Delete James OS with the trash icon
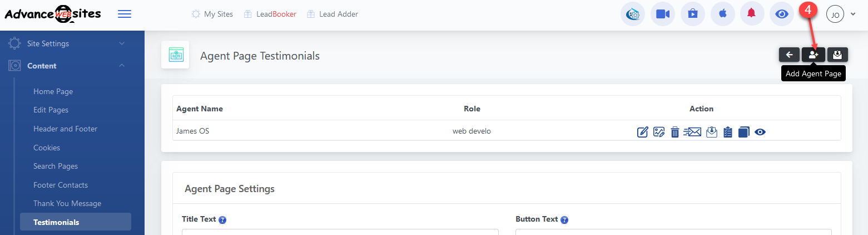This screenshot has height=235, width=868. (674, 132)
